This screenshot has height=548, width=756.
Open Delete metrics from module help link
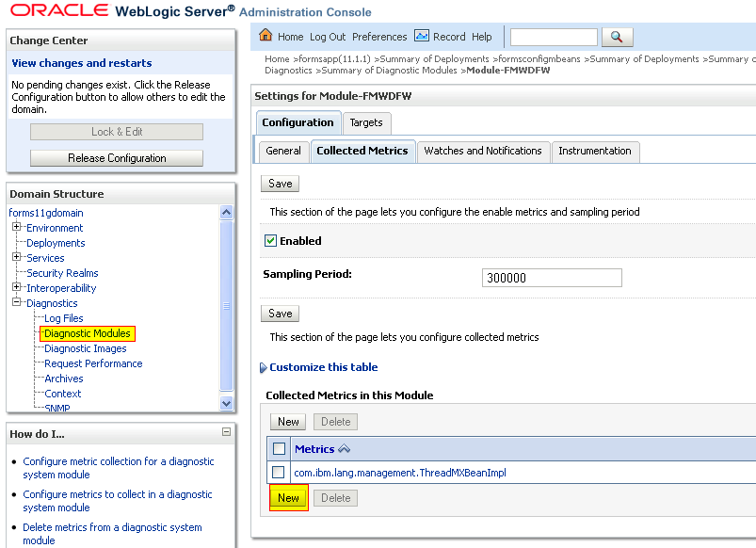[112, 534]
